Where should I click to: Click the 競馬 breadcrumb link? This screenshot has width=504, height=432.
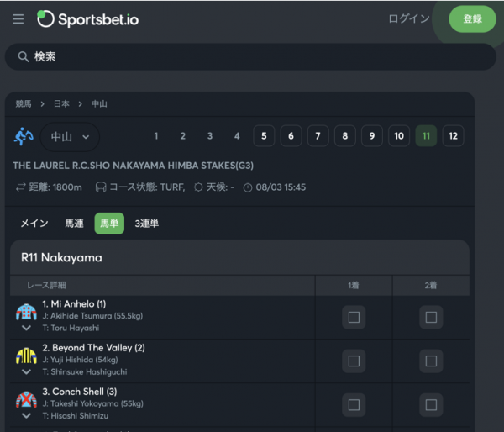(24, 104)
